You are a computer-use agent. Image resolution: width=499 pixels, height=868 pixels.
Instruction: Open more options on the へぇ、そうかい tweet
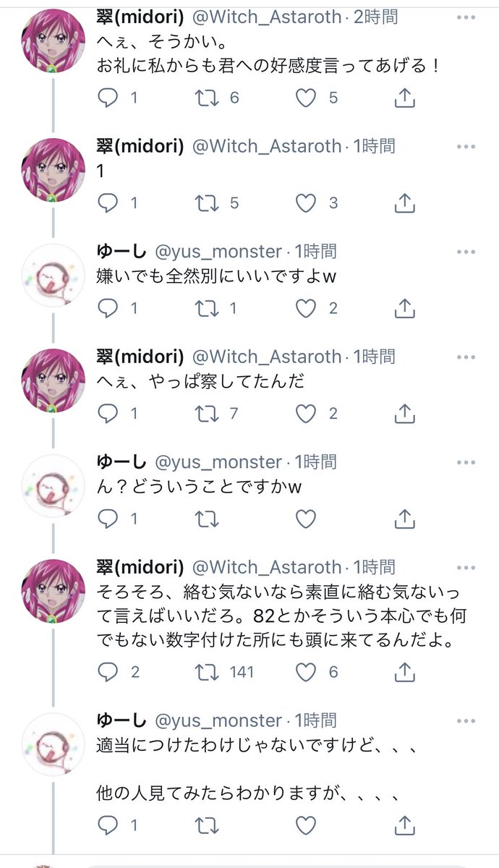coord(466,16)
